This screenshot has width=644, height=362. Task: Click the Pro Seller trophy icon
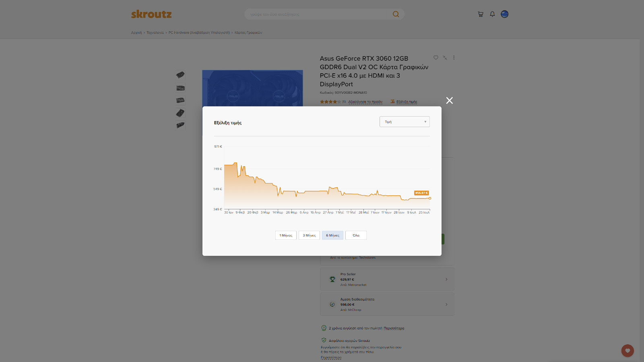(x=332, y=279)
